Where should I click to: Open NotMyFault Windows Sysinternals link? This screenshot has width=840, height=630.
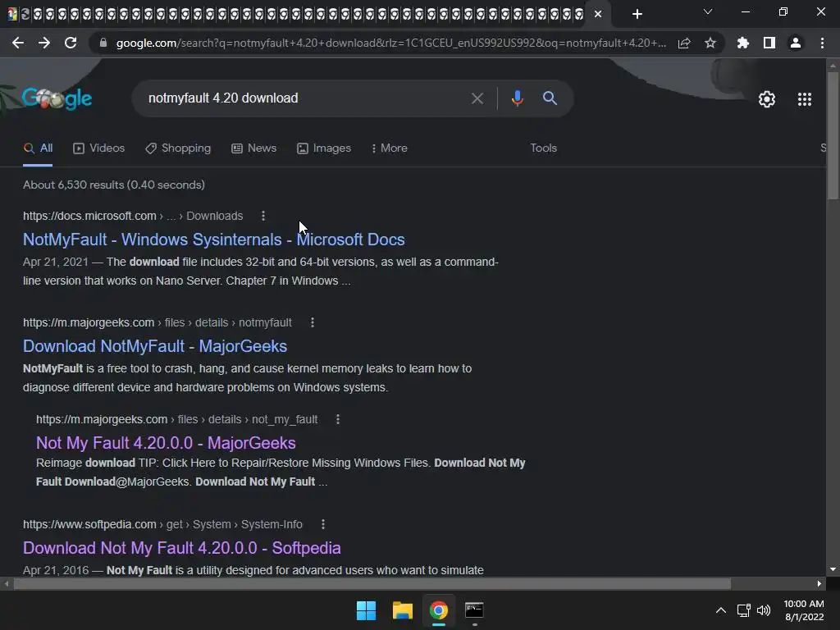(214, 240)
